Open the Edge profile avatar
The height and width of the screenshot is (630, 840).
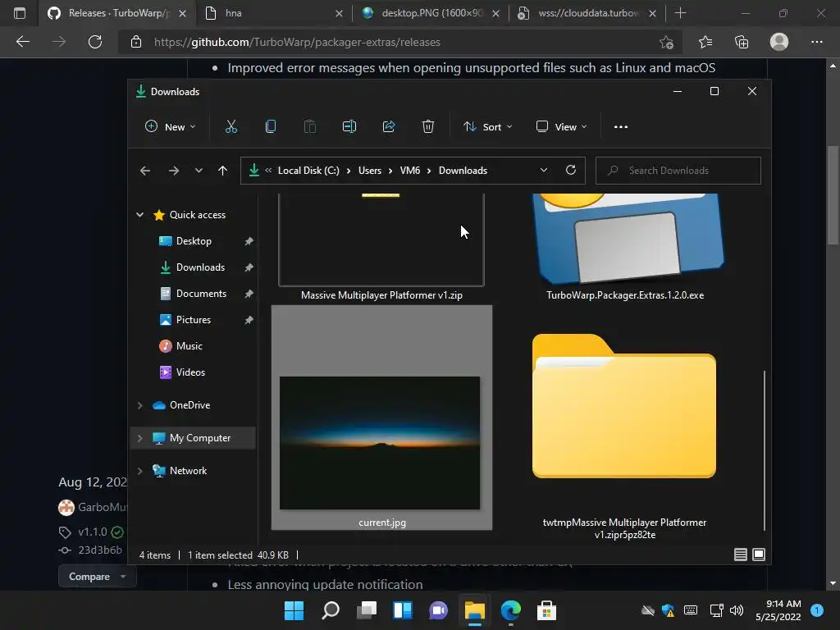coord(779,42)
